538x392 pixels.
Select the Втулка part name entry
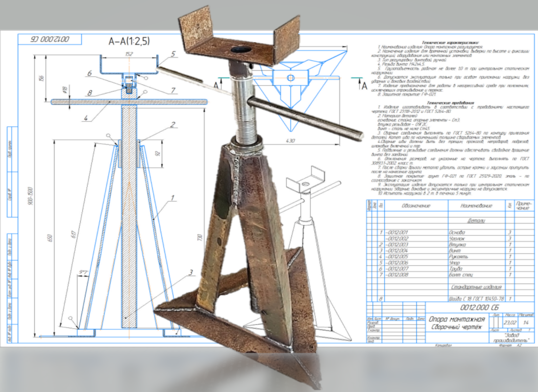click(x=457, y=244)
